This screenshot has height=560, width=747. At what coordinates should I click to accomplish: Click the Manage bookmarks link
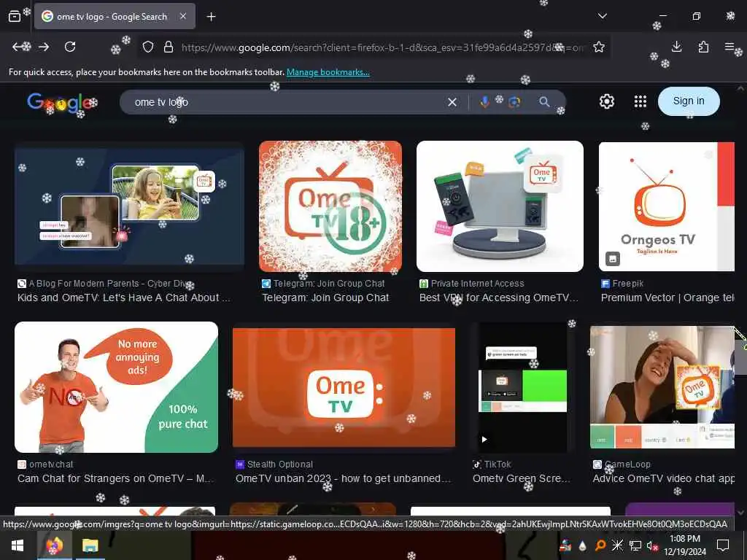328,72
